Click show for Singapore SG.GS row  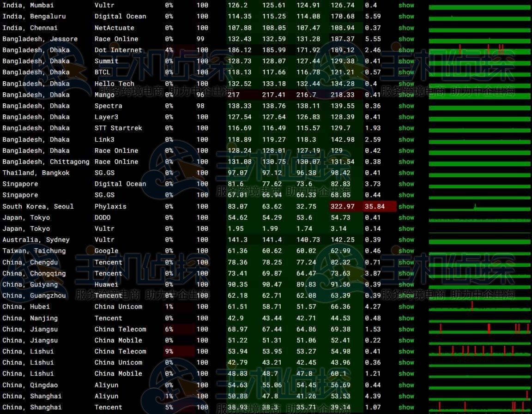click(406, 195)
